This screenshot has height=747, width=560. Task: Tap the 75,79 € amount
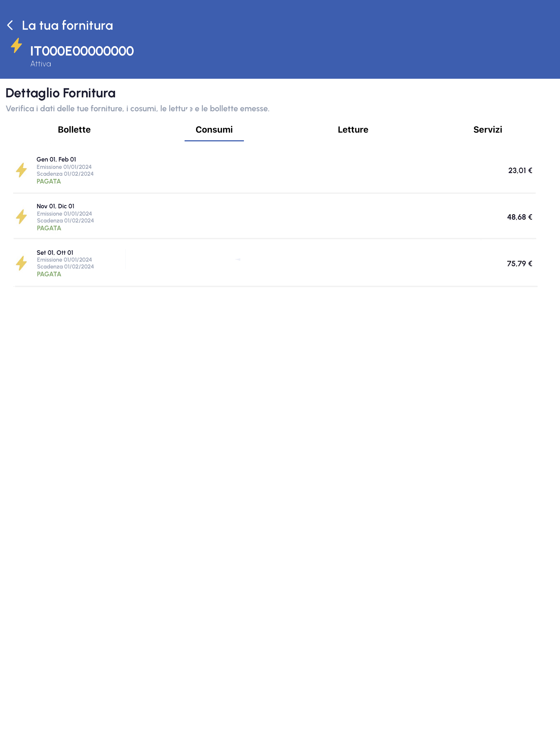coord(520,264)
